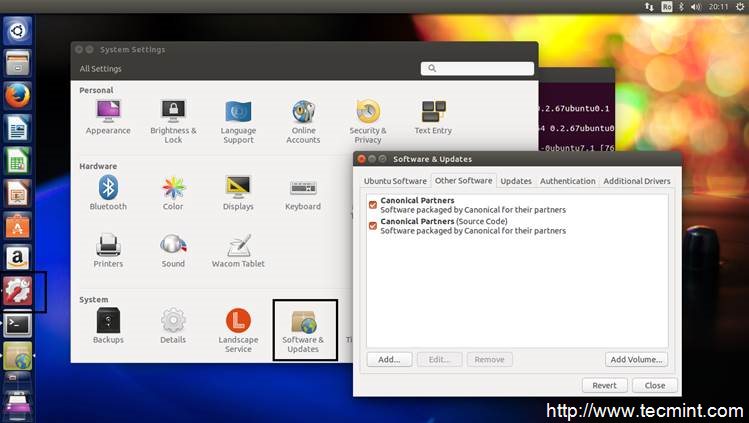The width and height of the screenshot is (749, 423).
Task: Open Authentication tab
Action: point(567,181)
